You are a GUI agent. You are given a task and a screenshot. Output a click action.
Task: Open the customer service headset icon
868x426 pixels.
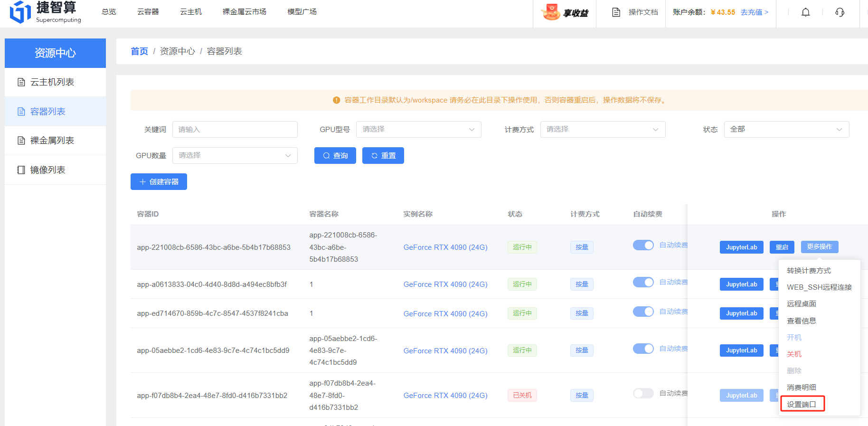840,12
